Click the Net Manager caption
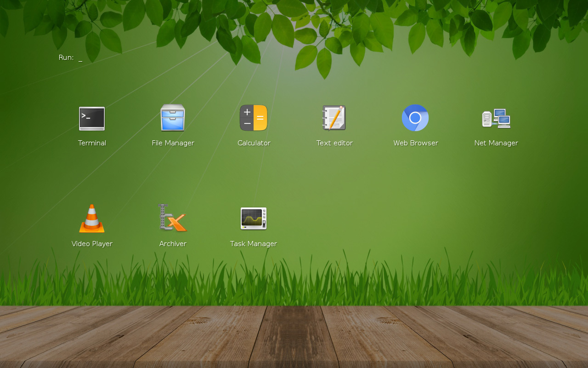588x368 pixels. 496,143
